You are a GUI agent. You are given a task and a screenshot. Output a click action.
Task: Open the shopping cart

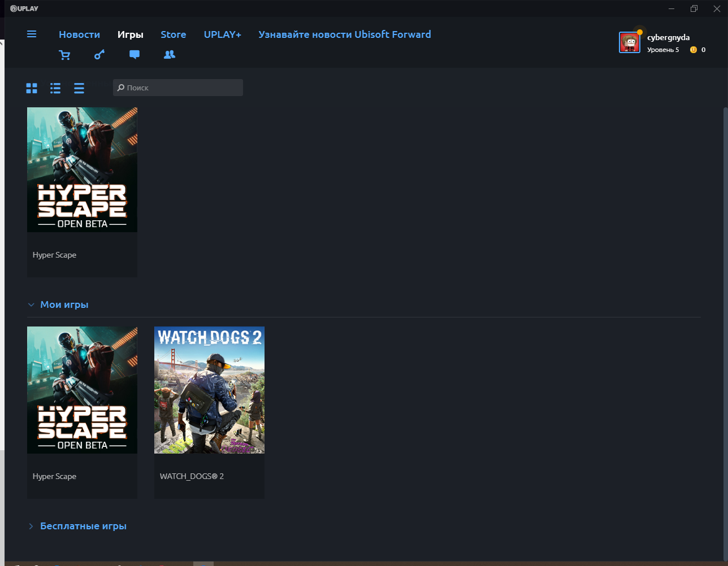coord(64,55)
